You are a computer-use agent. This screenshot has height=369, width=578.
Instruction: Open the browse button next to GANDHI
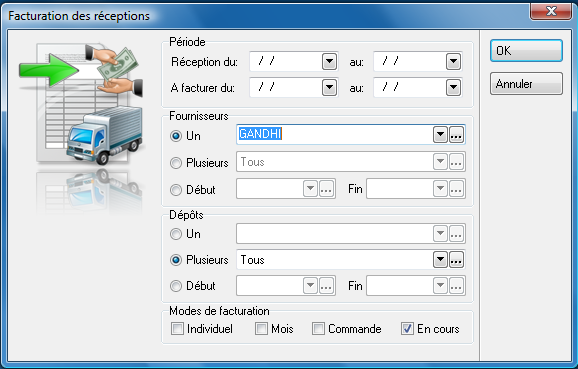pos(456,135)
